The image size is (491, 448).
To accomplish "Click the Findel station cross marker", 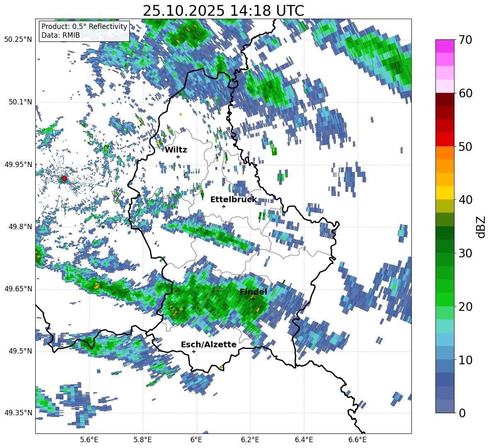I will coord(253,299).
